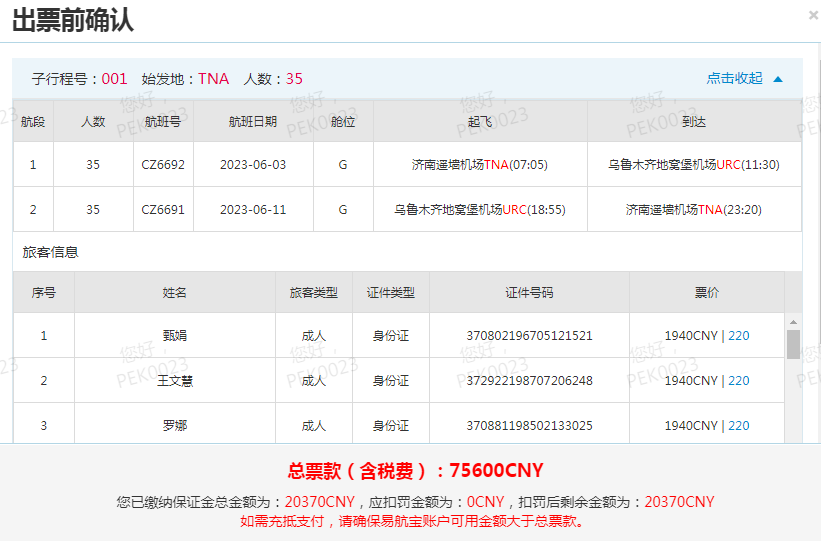Click the passenger list scrollbar up arrow
Viewport: 821px width, 541px height.
(793, 322)
